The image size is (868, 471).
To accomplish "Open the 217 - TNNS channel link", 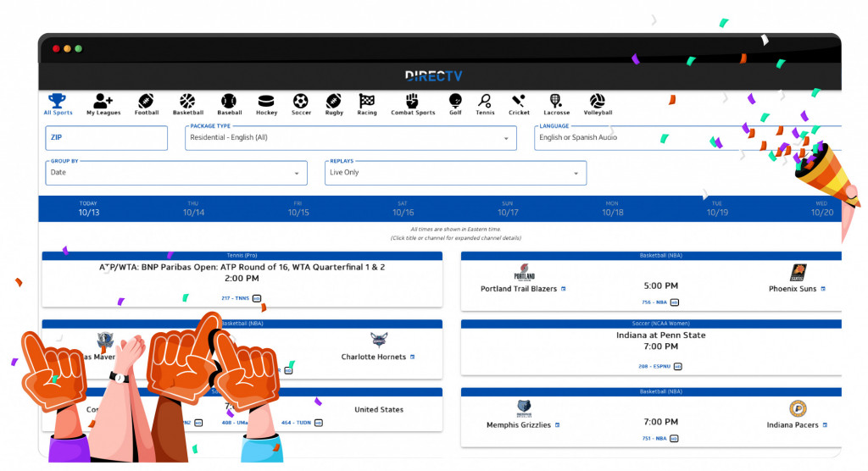I will 236,298.
